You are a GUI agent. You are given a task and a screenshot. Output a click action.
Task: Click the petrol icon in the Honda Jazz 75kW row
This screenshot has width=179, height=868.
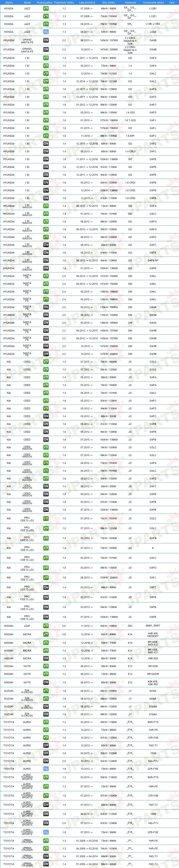pos(46,24)
